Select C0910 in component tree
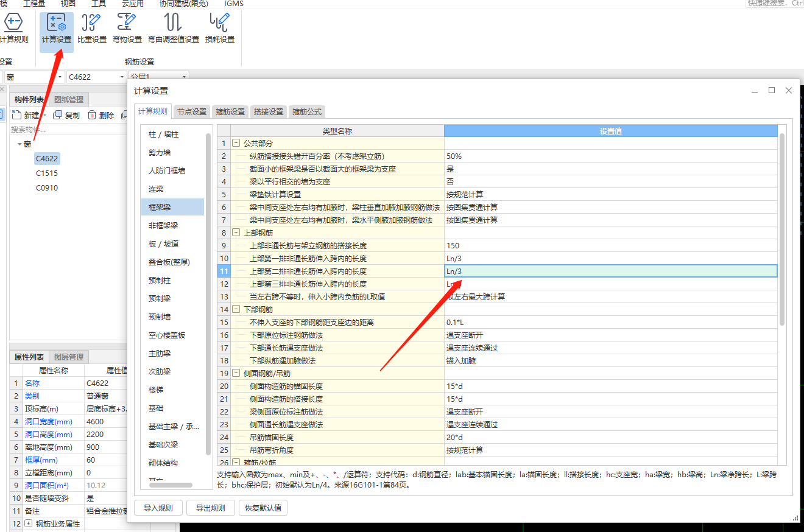 coord(47,188)
